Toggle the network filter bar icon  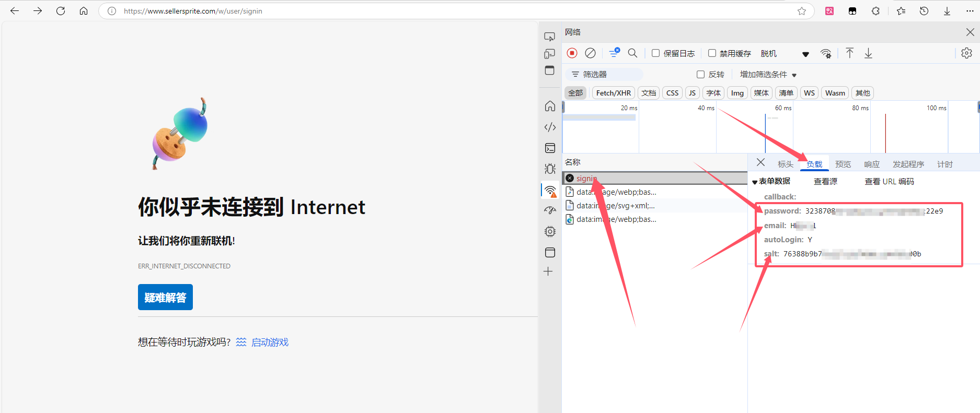tap(614, 53)
